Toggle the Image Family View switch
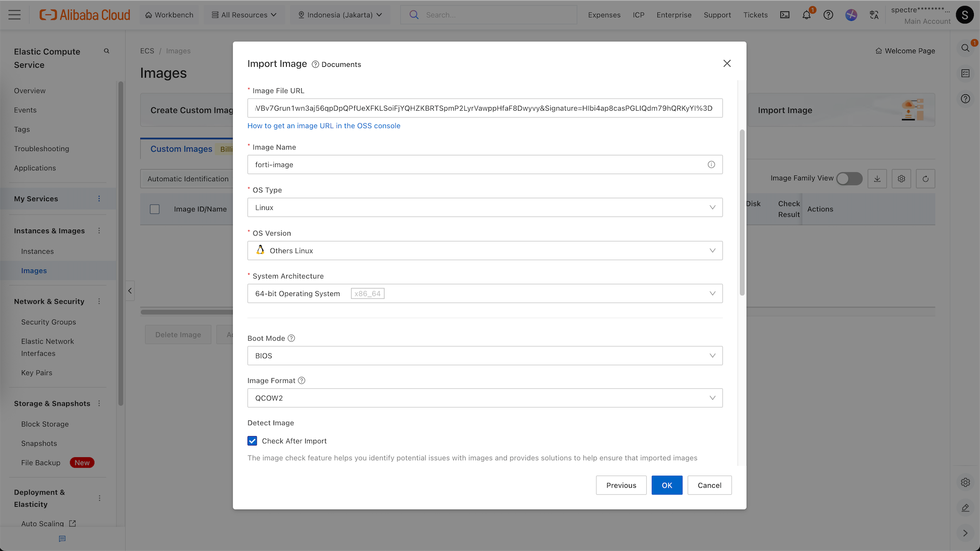The height and width of the screenshot is (551, 980). click(849, 179)
